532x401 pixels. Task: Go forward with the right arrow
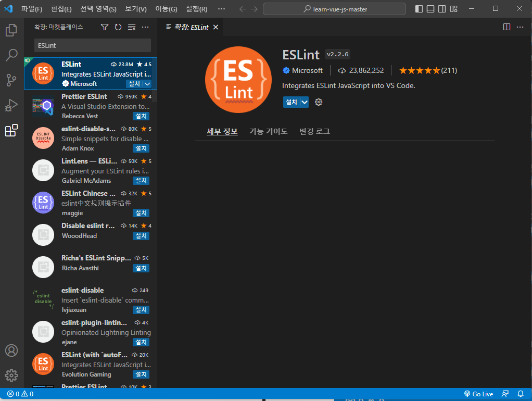point(254,9)
